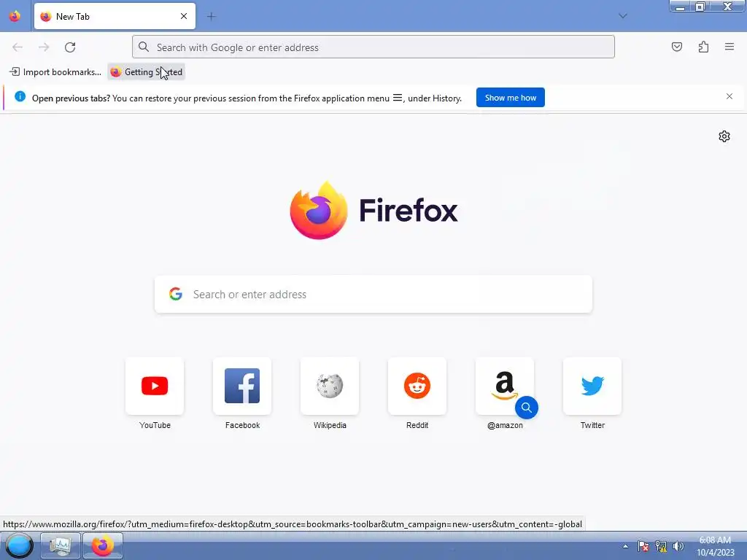This screenshot has height=560, width=747.
Task: Expand the List all tabs chevron
Action: coord(623,16)
